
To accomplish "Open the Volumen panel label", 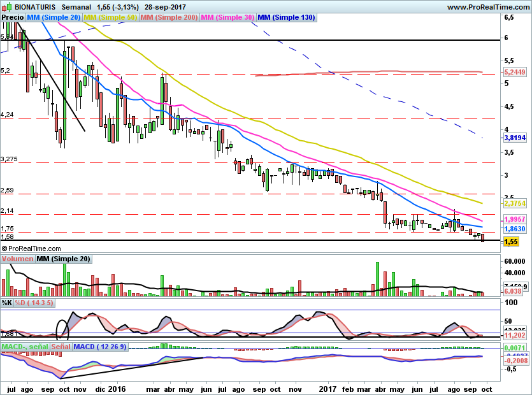I will (18, 259).
